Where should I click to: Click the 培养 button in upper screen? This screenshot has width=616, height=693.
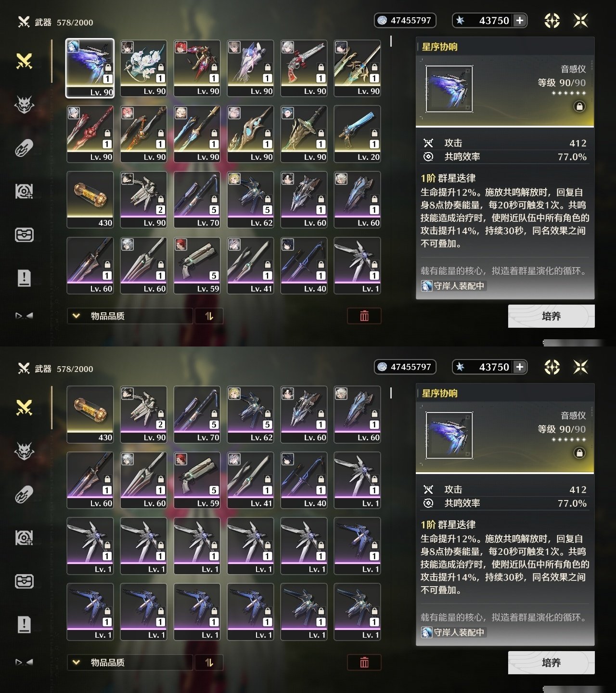(x=551, y=316)
